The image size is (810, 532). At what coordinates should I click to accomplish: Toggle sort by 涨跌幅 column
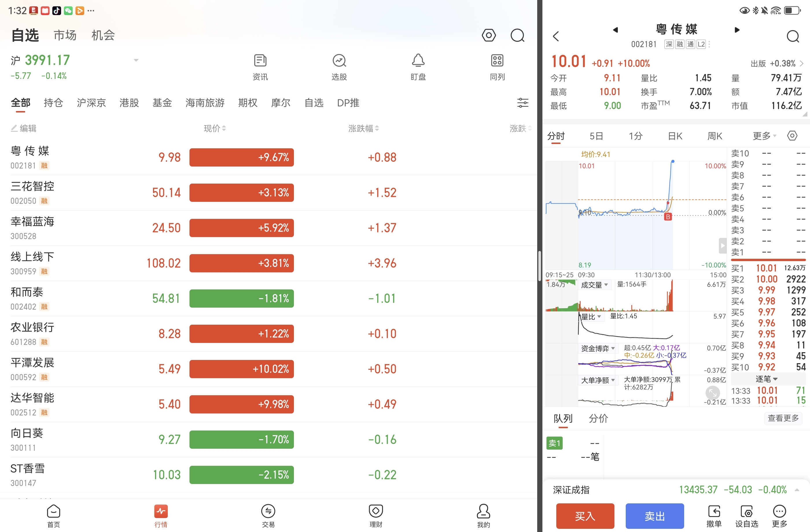coord(363,129)
